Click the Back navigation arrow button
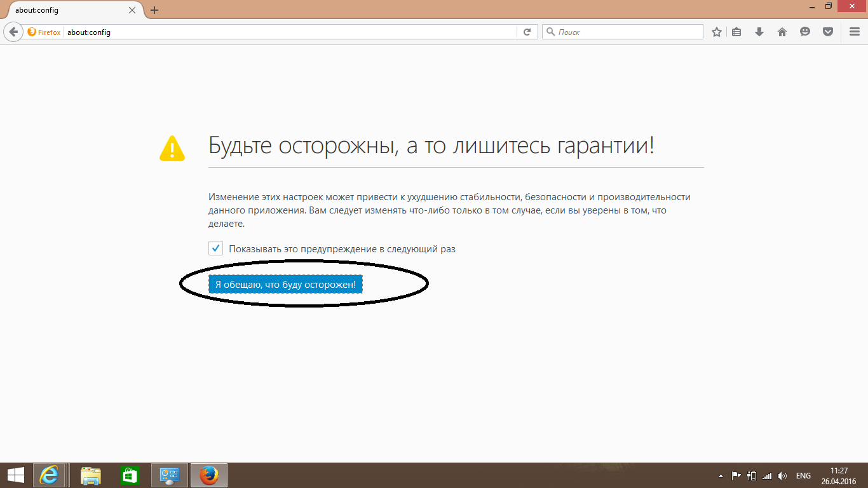Image resolution: width=868 pixels, height=488 pixels. 13,32
